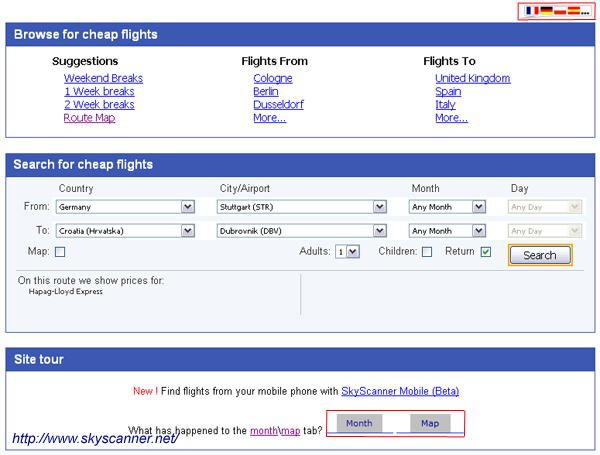This screenshot has height=455, width=600.
Task: Follow the 'map' link in Site tour
Action: [x=290, y=431]
